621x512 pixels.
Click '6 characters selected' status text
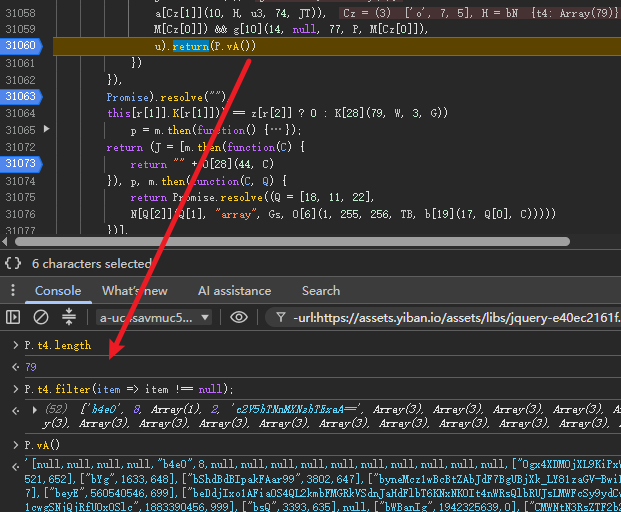92,264
